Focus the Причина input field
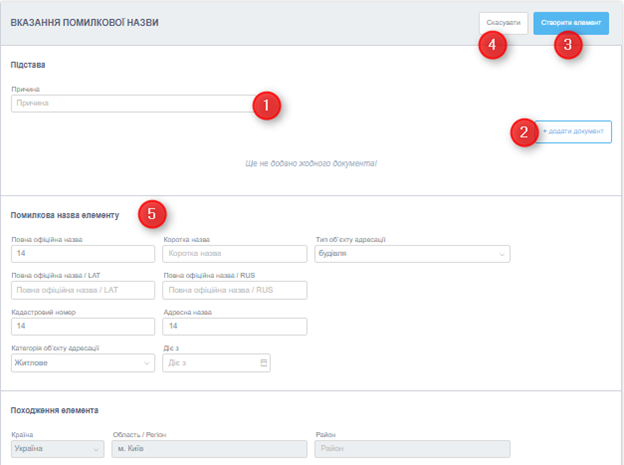 pos(130,103)
